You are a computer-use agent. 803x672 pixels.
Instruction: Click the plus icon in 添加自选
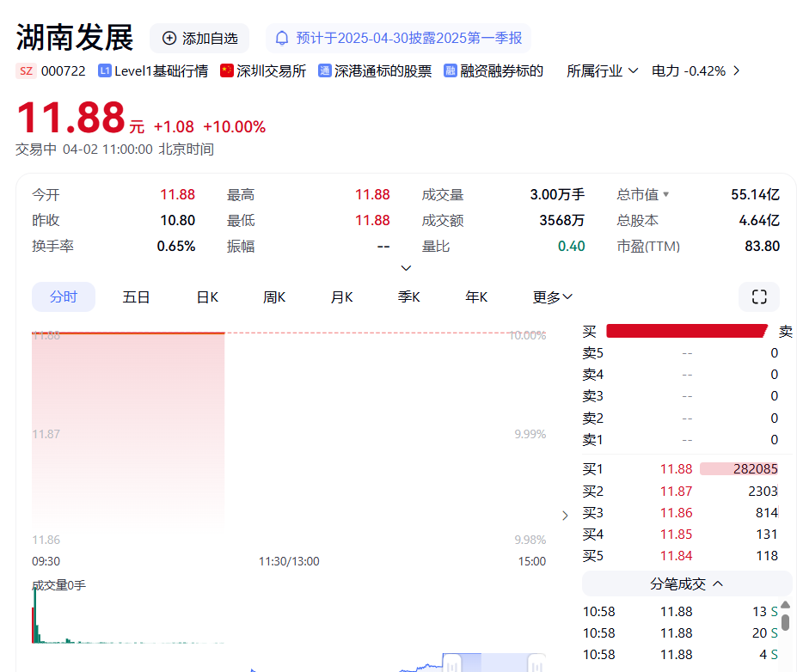[169, 39]
